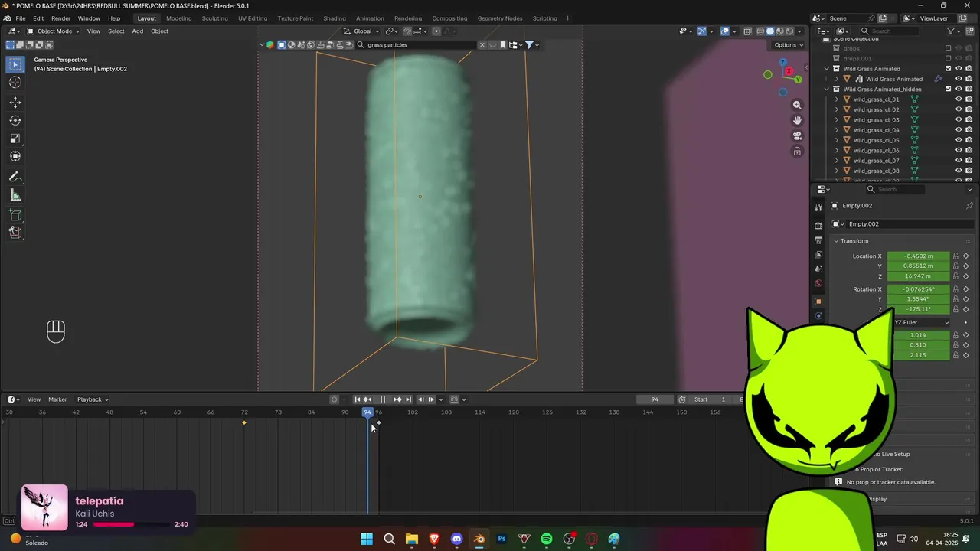Image resolution: width=980 pixels, height=551 pixels.
Task: Clear the grass particles search filter
Action: point(482,45)
